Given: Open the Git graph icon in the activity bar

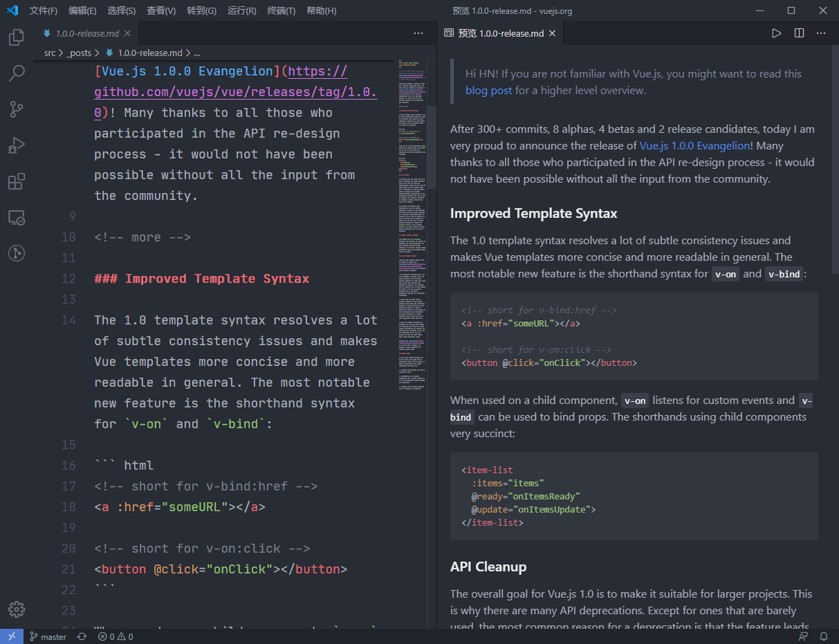Looking at the screenshot, I should 17,253.
